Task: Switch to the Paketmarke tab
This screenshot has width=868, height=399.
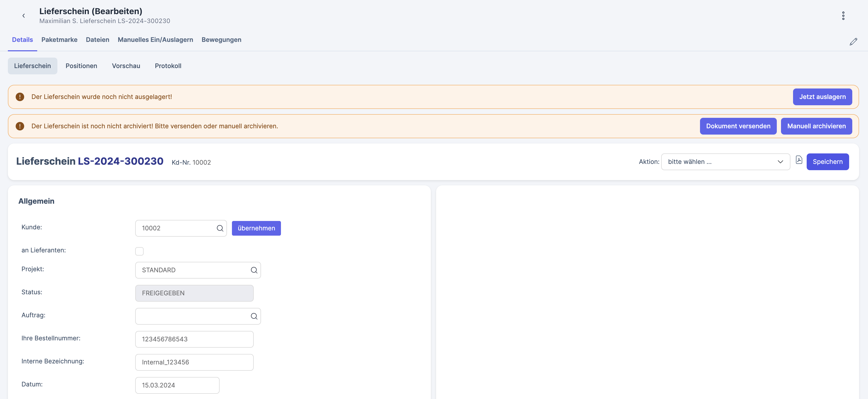Action: click(59, 40)
